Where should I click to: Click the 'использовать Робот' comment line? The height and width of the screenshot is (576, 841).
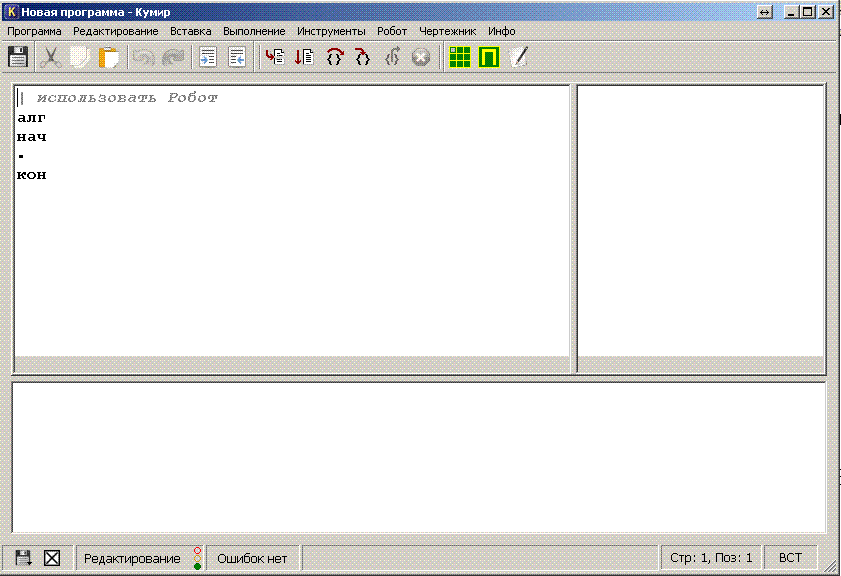(127, 98)
